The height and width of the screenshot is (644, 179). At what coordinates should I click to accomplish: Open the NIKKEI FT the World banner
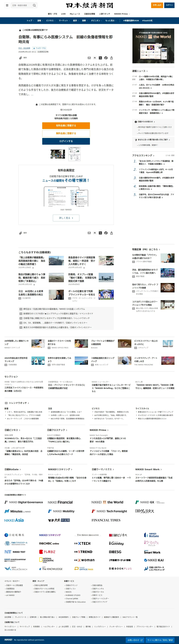coord(153,46)
